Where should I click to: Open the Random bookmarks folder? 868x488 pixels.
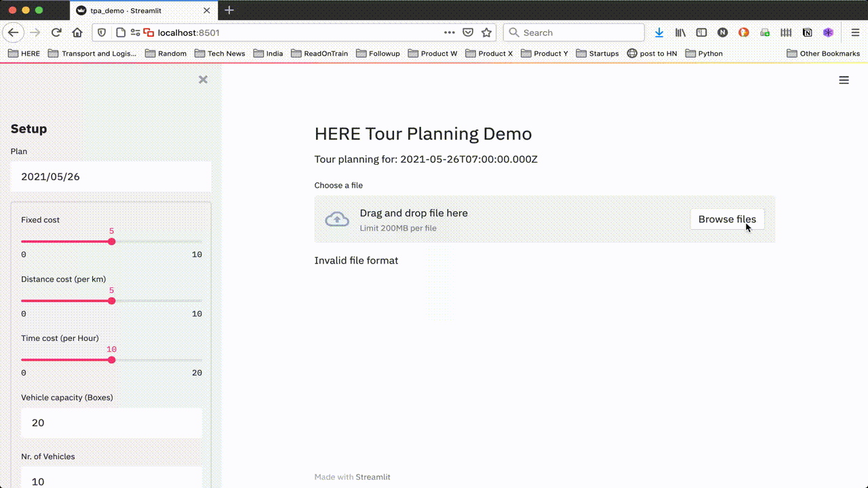coord(165,54)
